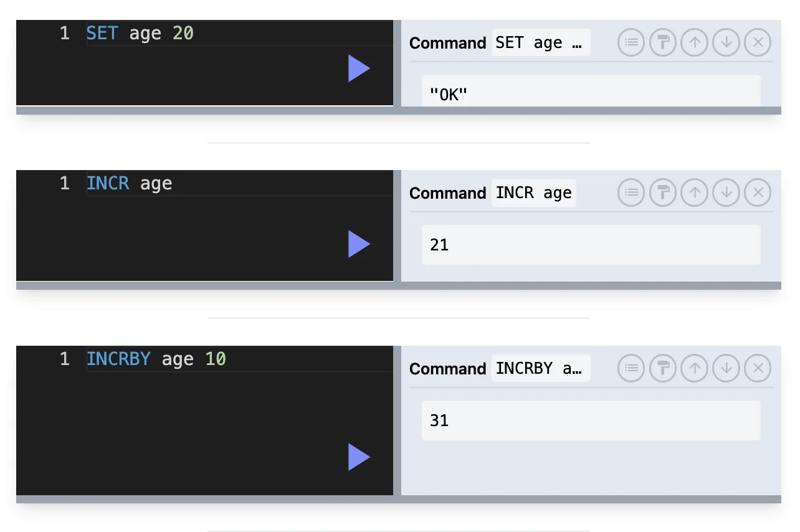Click up arrow in INCR age panel
The image size is (800, 532).
pyautogui.click(x=694, y=193)
